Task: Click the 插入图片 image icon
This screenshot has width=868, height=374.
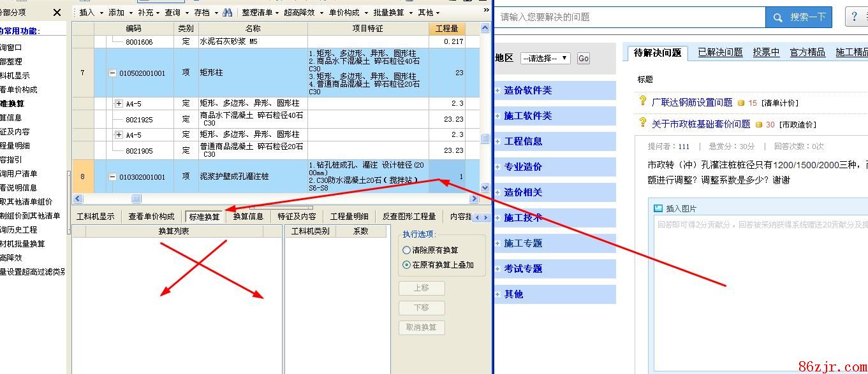Action: coord(658,208)
